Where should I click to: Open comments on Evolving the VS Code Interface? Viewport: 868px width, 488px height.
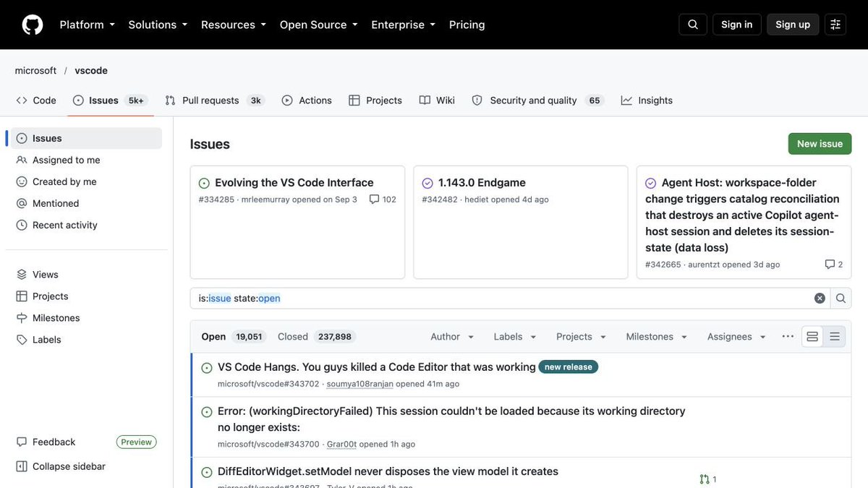point(383,200)
